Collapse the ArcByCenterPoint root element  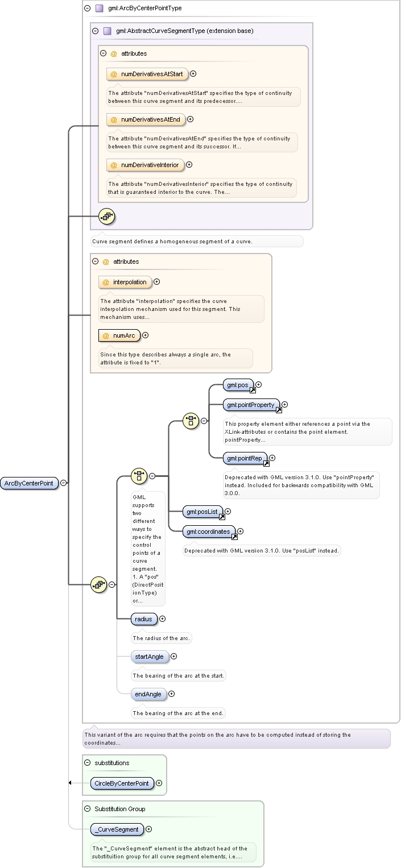(x=64, y=483)
